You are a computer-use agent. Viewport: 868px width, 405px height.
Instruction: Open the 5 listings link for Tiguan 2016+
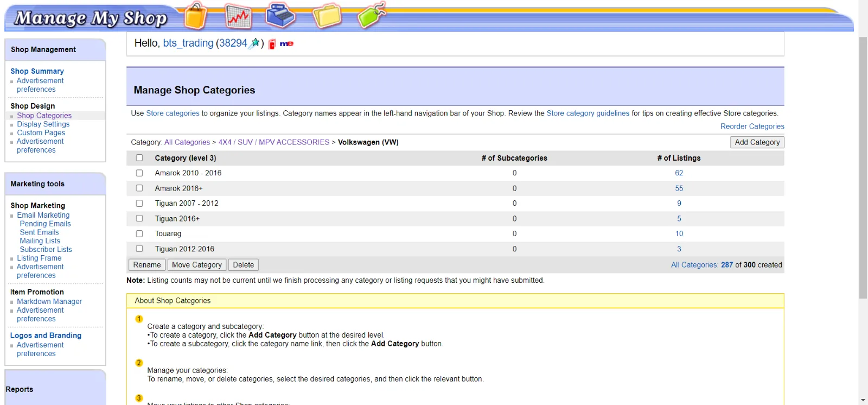pos(679,219)
